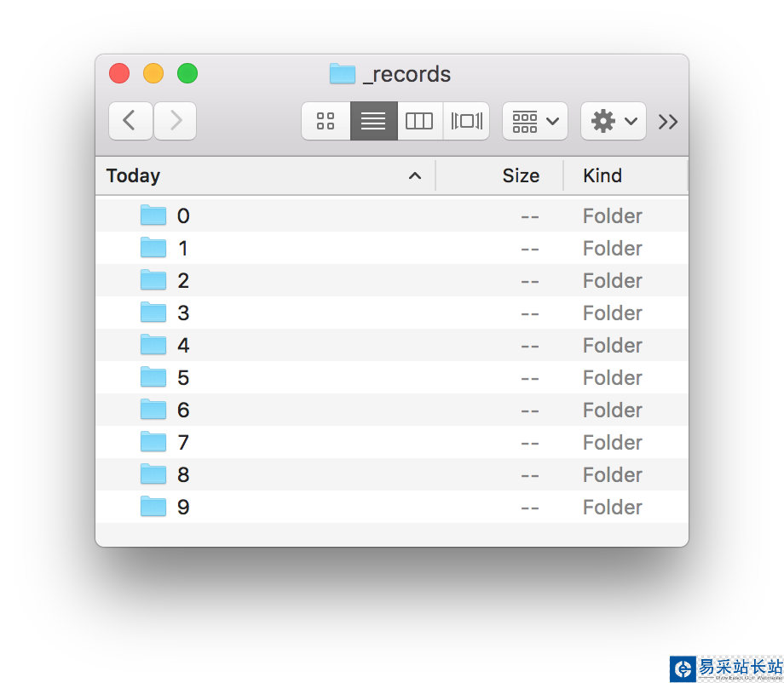Select folder icon of row 7

(153, 442)
